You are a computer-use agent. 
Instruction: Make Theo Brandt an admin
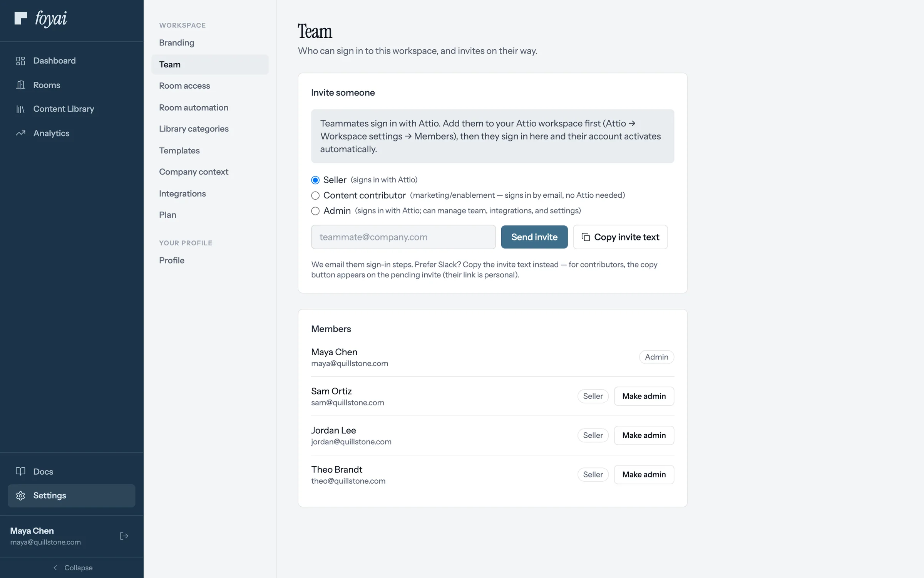[644, 474]
